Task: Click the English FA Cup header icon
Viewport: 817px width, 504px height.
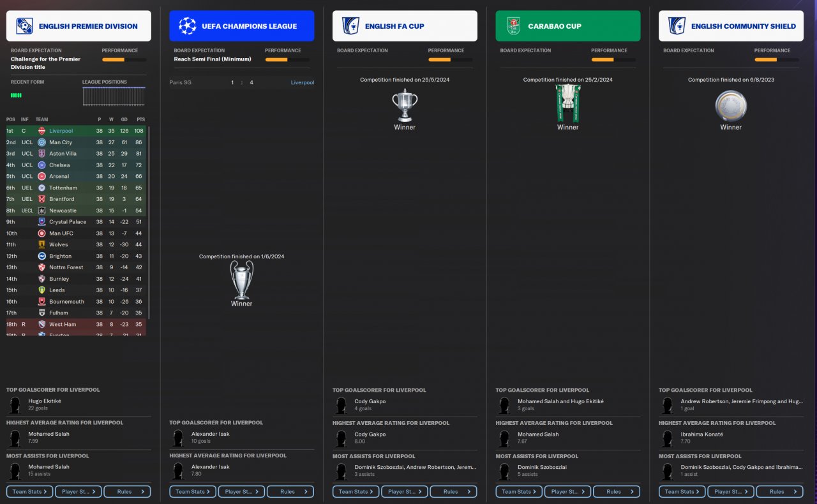Action: click(x=350, y=26)
